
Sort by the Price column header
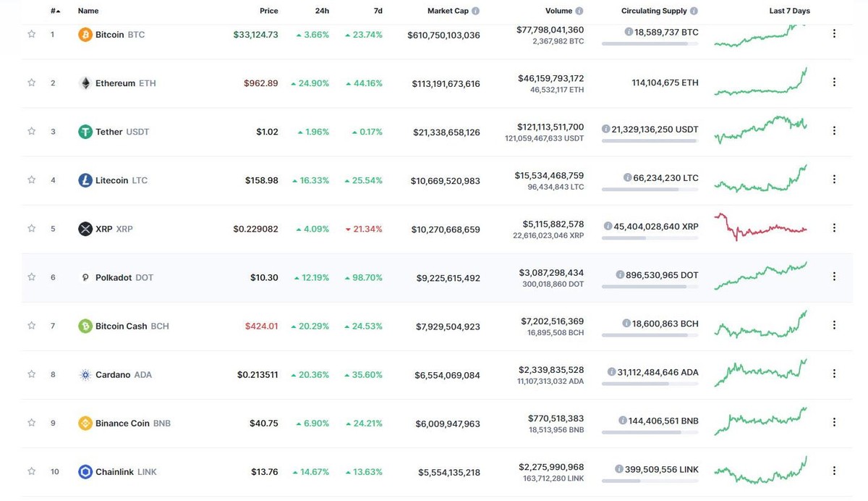coord(268,10)
